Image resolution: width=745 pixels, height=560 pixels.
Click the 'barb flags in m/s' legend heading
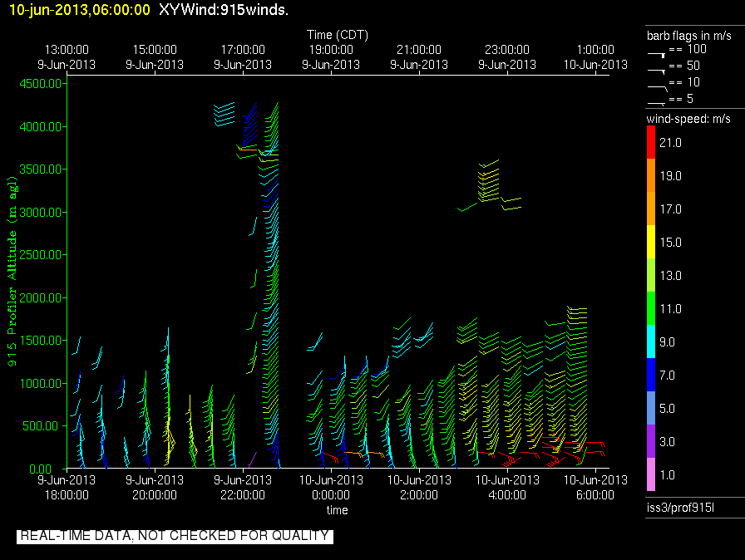click(689, 36)
